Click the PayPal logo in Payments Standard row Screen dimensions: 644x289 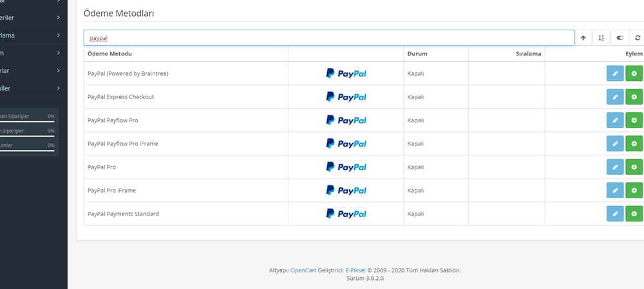(x=346, y=214)
